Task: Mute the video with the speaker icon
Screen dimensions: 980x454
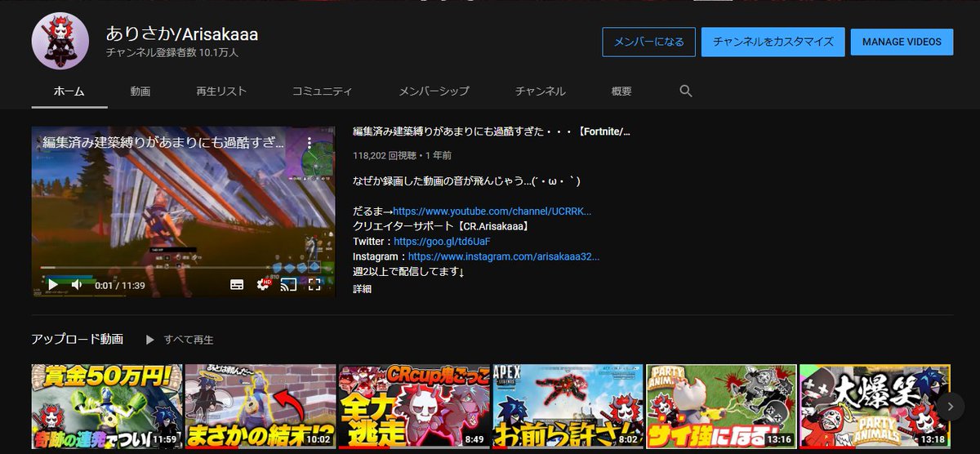Action: coord(77,284)
